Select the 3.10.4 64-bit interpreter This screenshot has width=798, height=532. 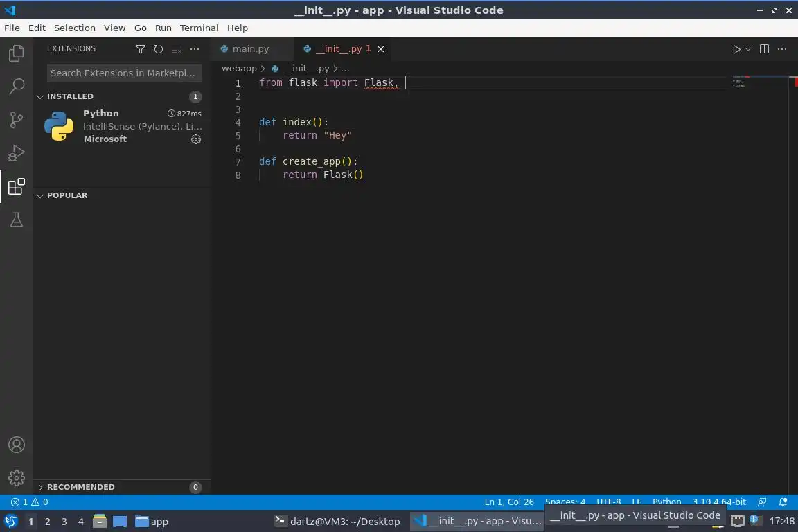pyautogui.click(x=718, y=502)
